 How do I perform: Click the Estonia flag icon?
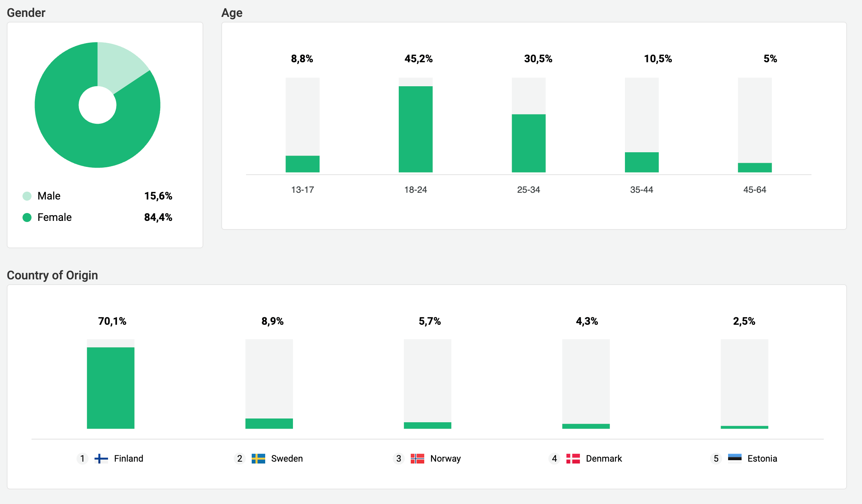click(734, 458)
